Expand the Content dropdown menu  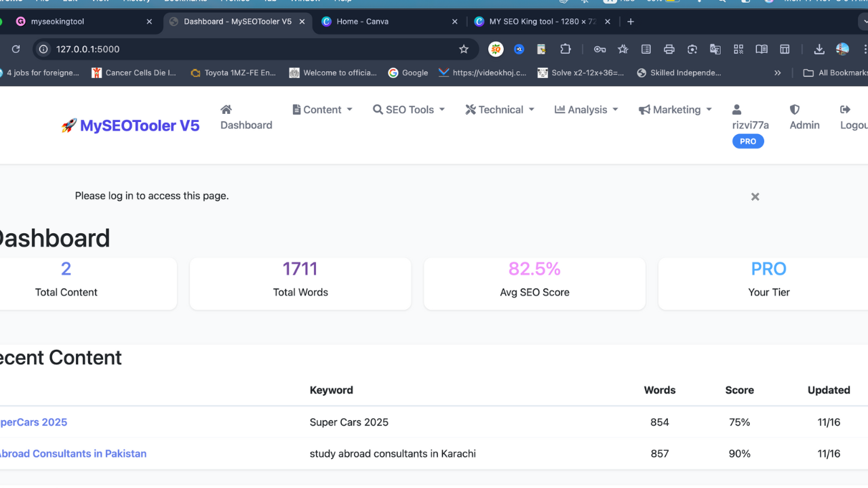click(350, 109)
